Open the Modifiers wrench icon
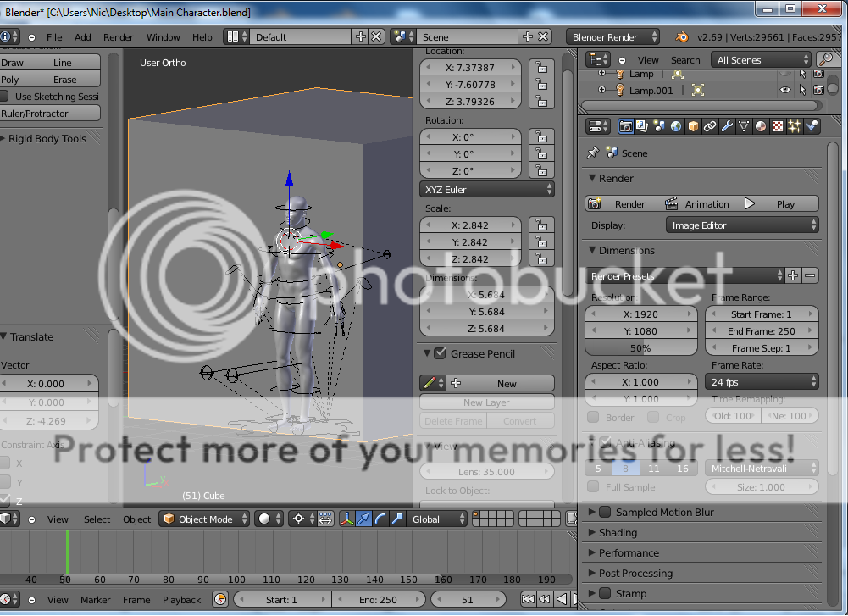Viewport: 848px width, 616px height. 726,126
